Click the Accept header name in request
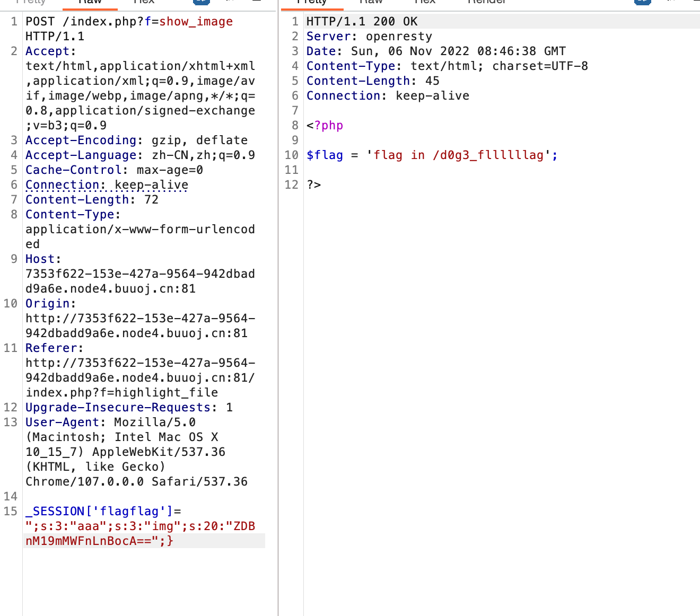This screenshot has width=700, height=616. [48, 51]
